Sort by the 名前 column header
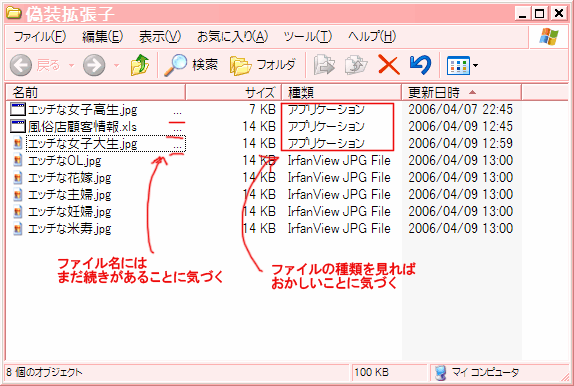The height and width of the screenshot is (386, 574). (95, 92)
